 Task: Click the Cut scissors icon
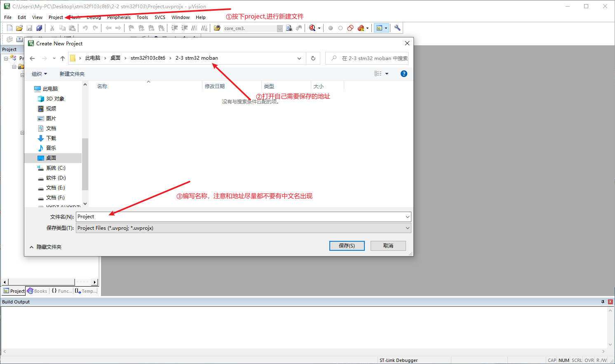pos(52,28)
